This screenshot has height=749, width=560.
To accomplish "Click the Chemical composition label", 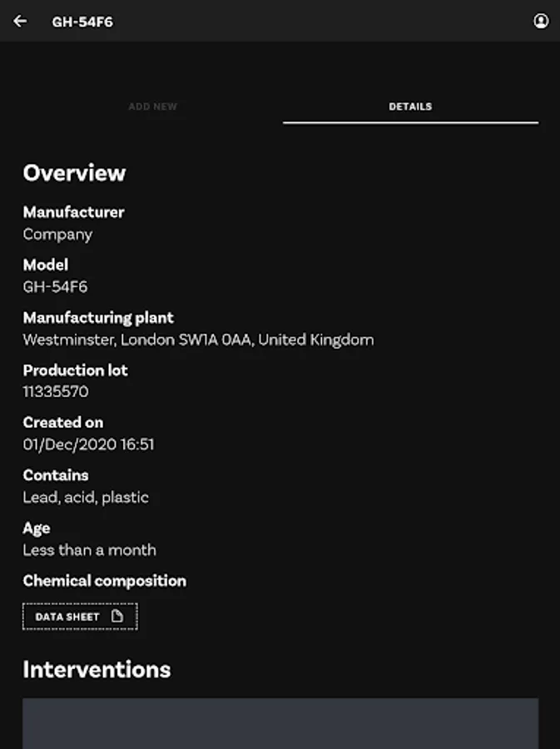I will point(104,581).
